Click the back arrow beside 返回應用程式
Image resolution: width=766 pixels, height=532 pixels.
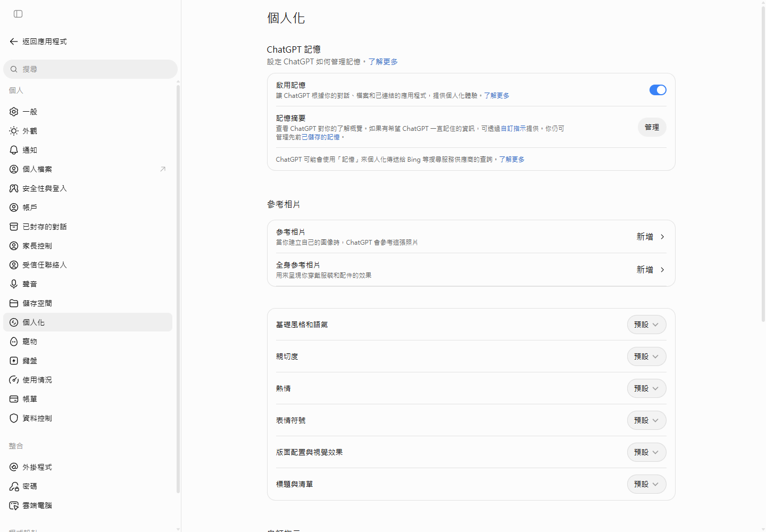tap(14, 41)
